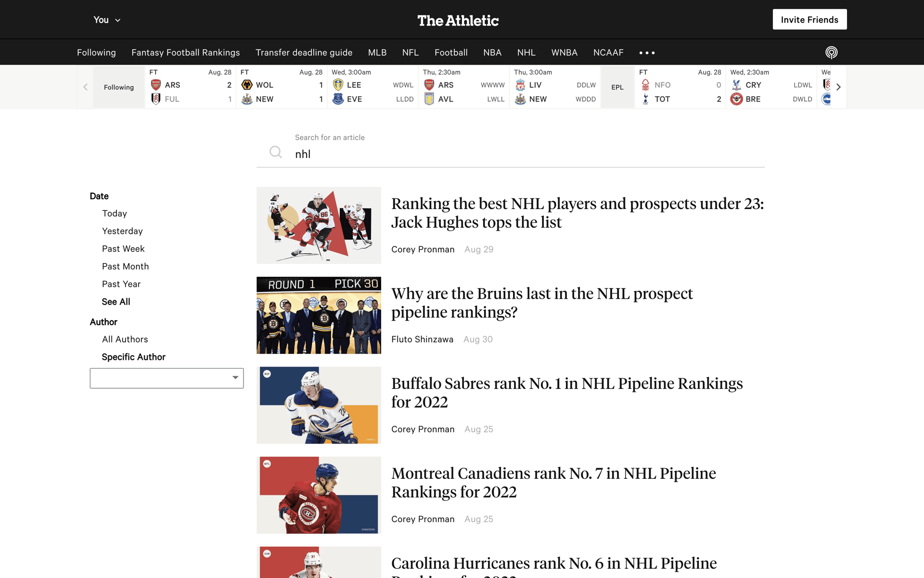
Task: Click the Brentford crest in the scoreboard
Action: (736, 99)
